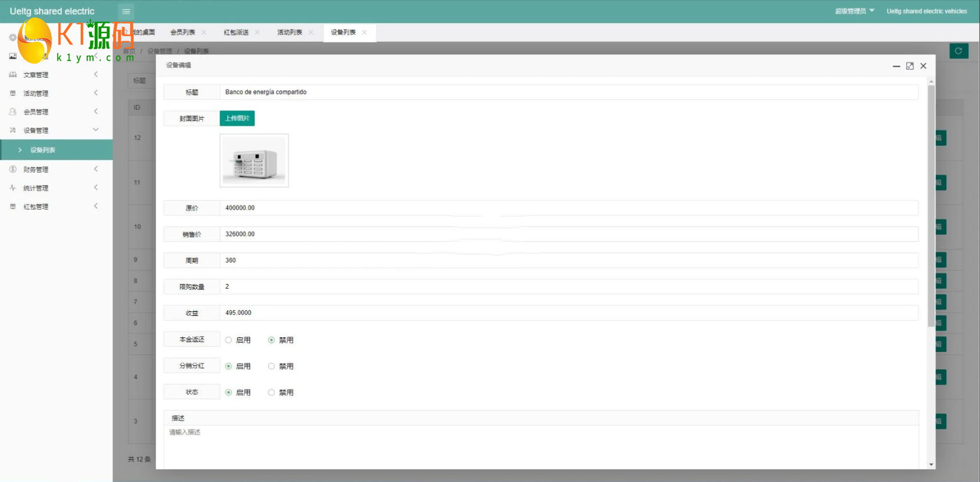Toggle the sidebar hamburger menu icon
Viewport: 980px width, 482px height.
point(126,11)
